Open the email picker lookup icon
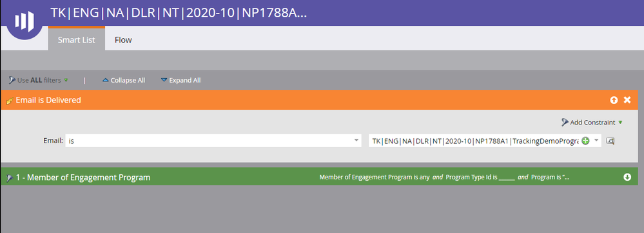Screen dimensions: 644x233 tap(610, 141)
